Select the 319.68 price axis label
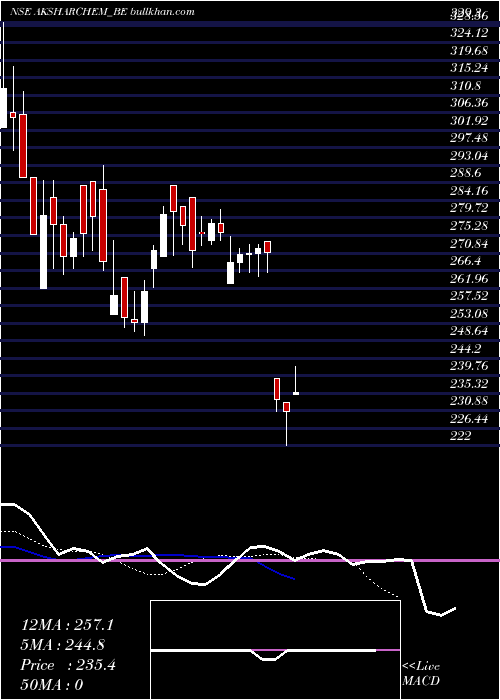 470,50
